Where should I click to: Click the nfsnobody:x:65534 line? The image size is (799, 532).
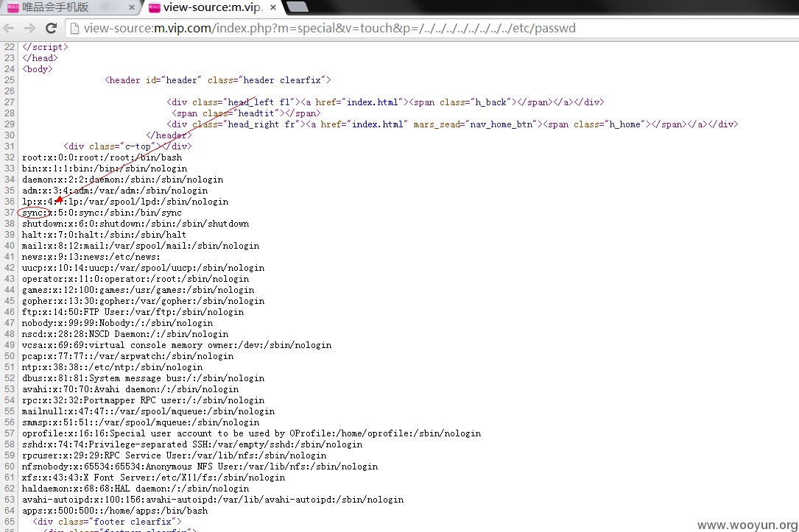point(200,467)
